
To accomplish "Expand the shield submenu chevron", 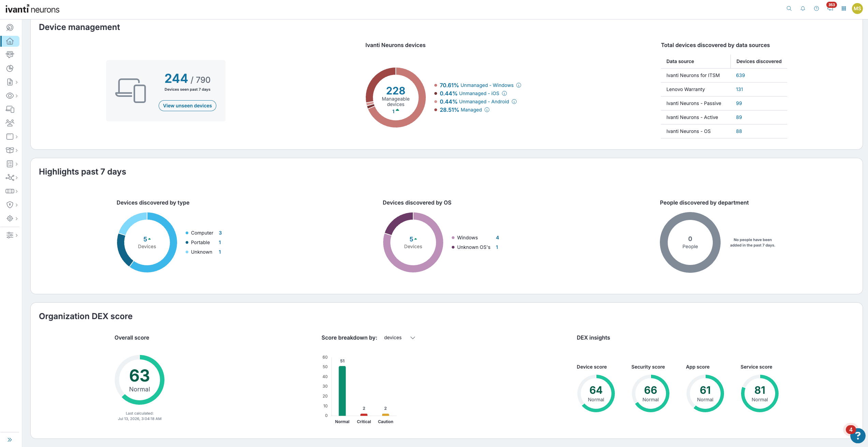I will coord(16,205).
